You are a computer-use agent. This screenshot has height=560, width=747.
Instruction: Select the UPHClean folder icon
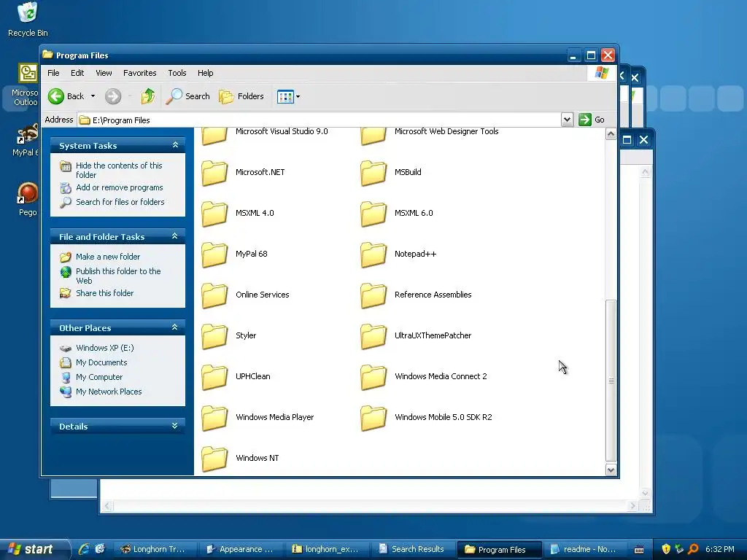point(214,377)
